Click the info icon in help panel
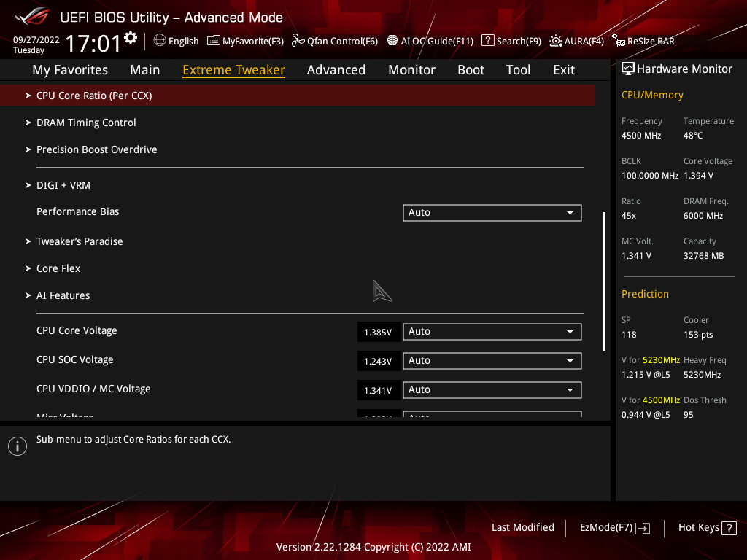This screenshot has height=560, width=747. (18, 446)
